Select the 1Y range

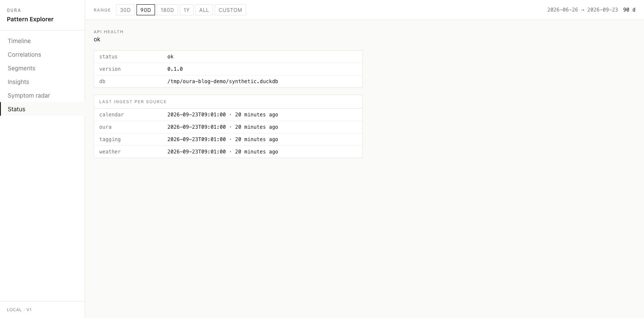(x=187, y=10)
